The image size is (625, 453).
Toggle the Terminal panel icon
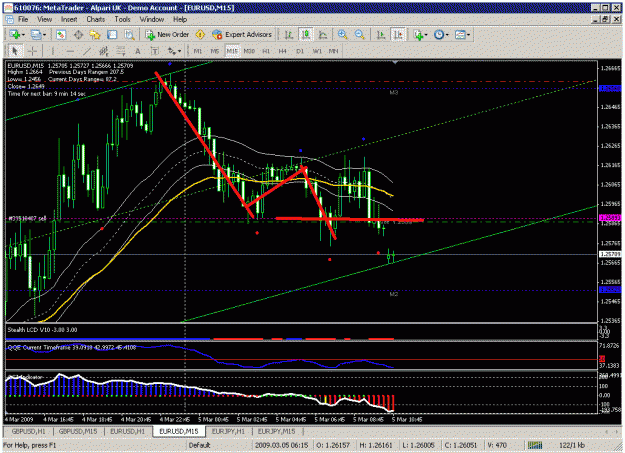pos(112,35)
